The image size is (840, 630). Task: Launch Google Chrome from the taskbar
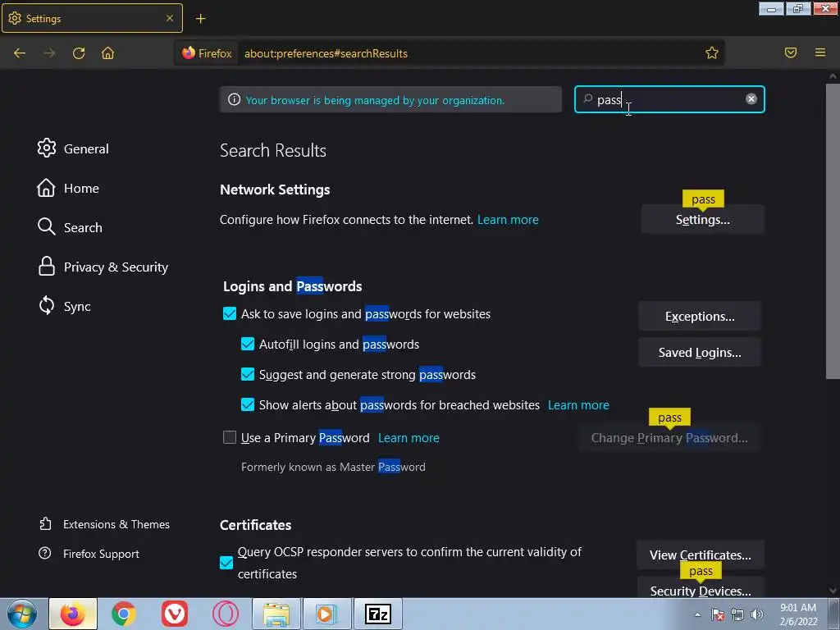124,614
